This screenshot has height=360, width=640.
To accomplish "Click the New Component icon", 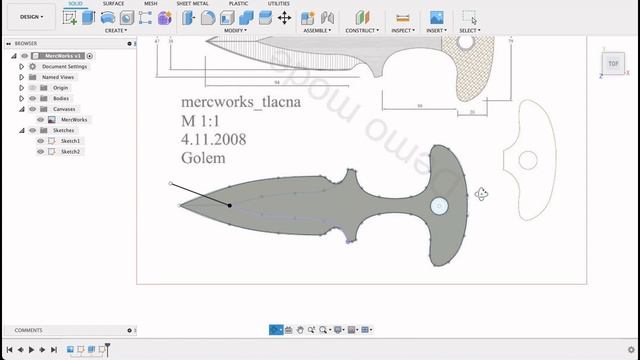I will [307, 18].
